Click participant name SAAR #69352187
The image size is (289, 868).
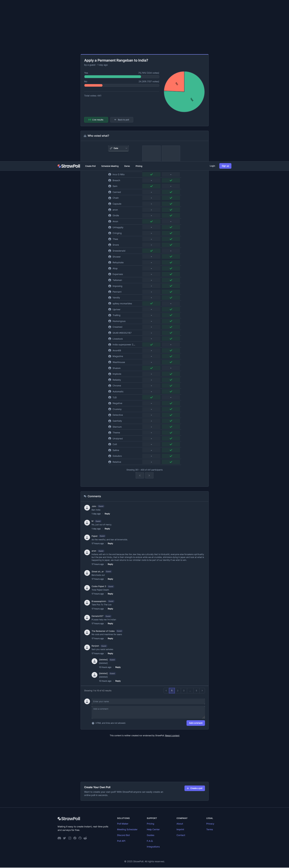pos(122,333)
